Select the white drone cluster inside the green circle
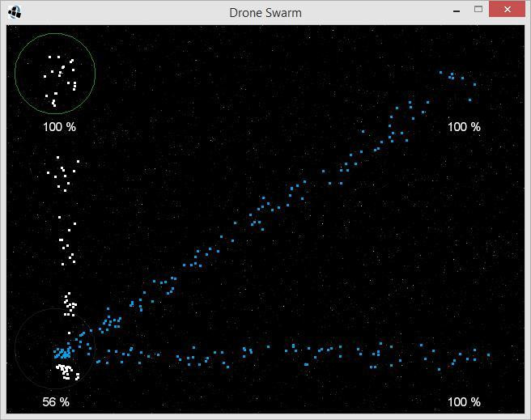This screenshot has width=531, height=420. (x=60, y=81)
